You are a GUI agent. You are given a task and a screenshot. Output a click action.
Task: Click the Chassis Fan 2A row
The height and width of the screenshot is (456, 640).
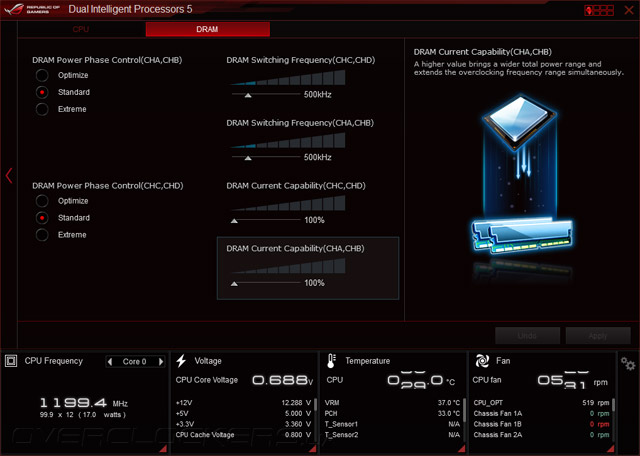coord(541,435)
